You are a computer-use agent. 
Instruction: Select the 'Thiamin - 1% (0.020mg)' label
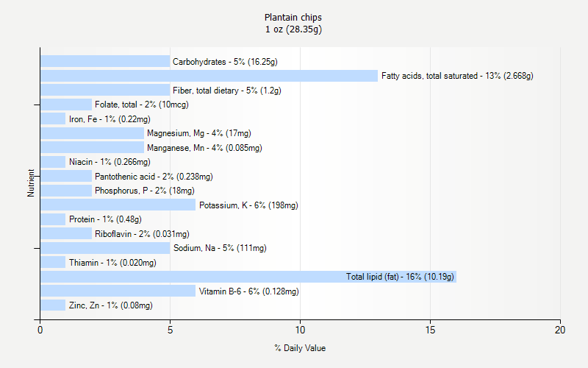click(112, 263)
